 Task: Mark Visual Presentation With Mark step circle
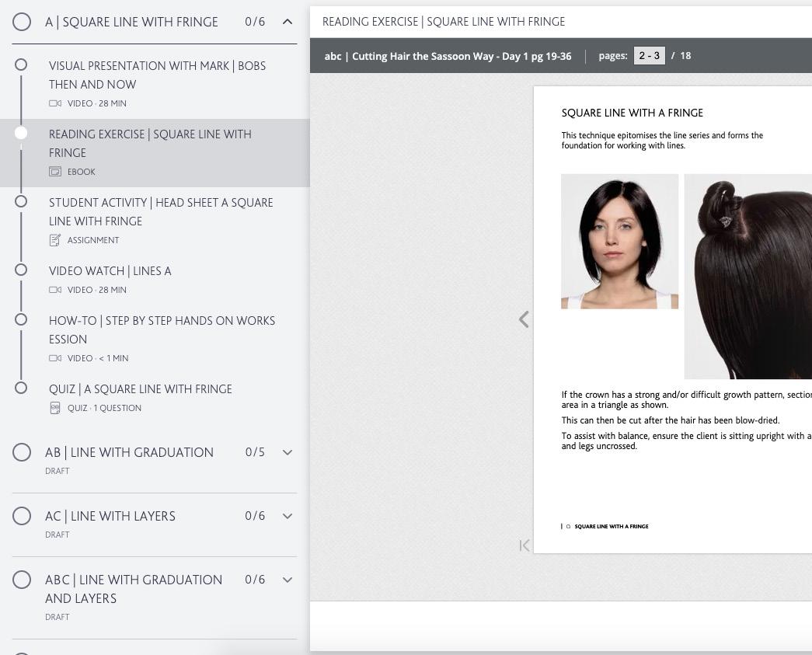pyautogui.click(x=21, y=64)
